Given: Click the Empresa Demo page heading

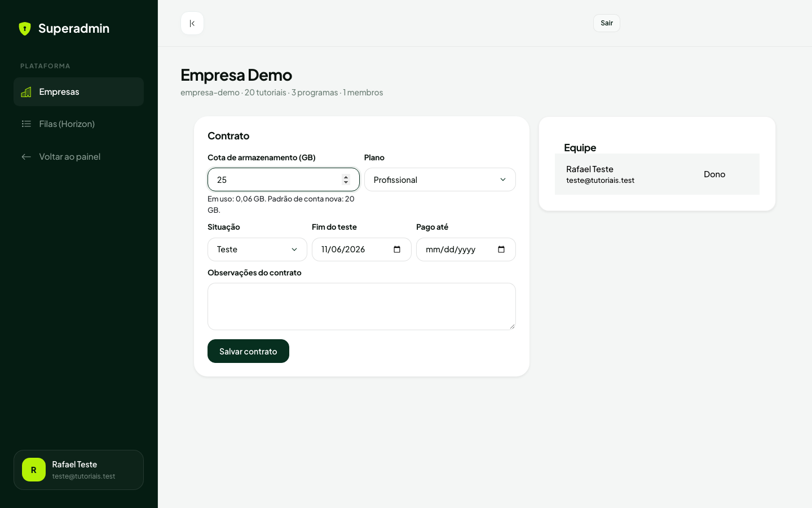Looking at the screenshot, I should (236, 75).
